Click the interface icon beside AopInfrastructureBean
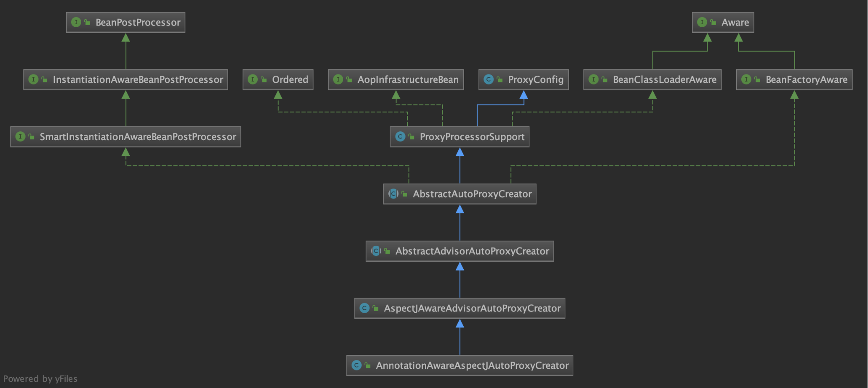868x388 pixels. tap(338, 79)
